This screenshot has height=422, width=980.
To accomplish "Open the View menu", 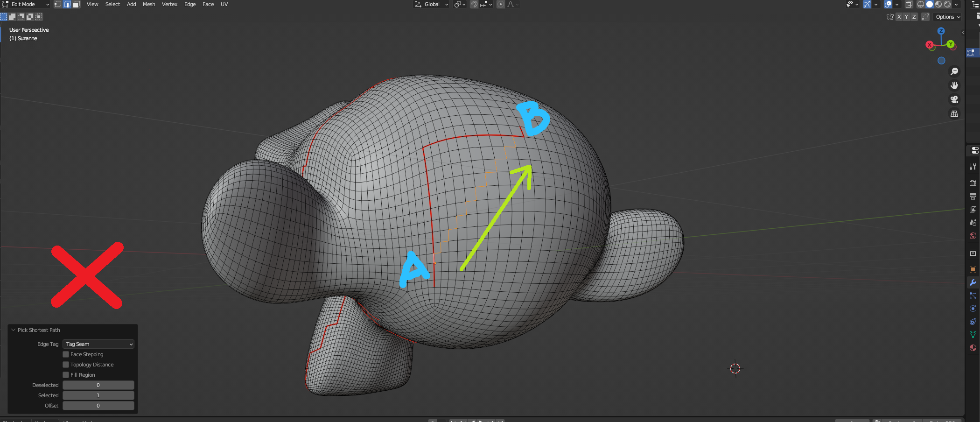I will tap(92, 4).
